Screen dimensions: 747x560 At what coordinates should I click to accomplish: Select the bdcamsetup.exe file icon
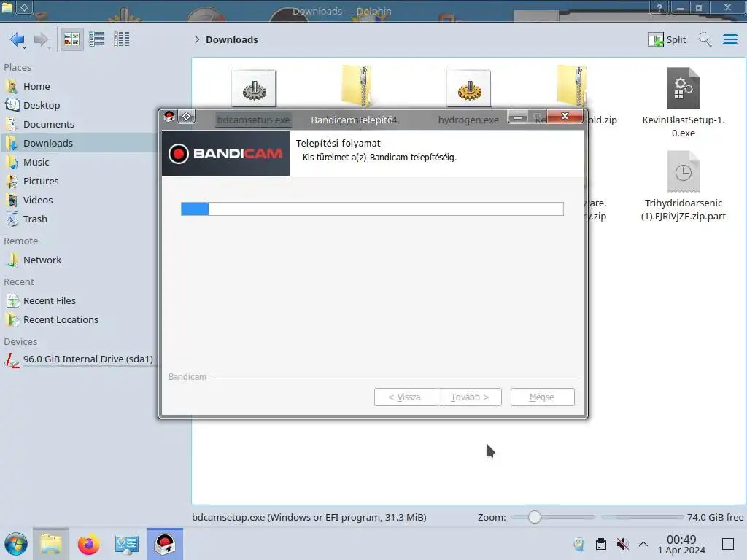(x=253, y=88)
